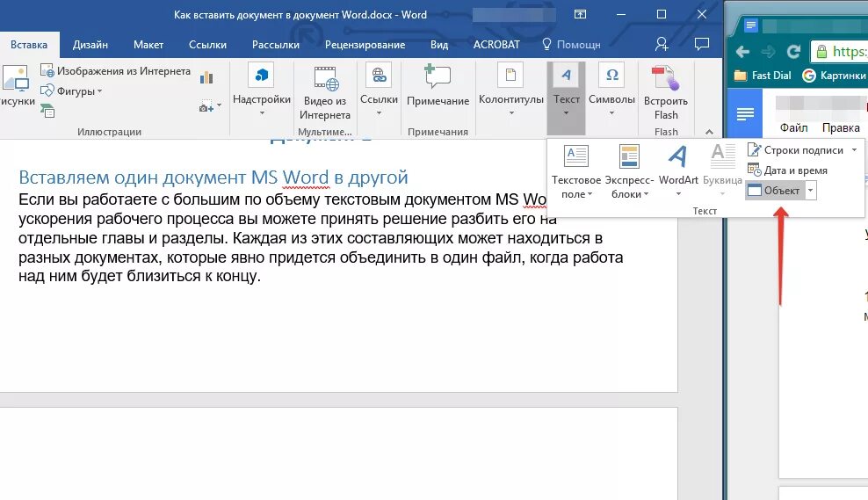
Task: Open the Рассылки ribbon tab
Action: coord(276,45)
